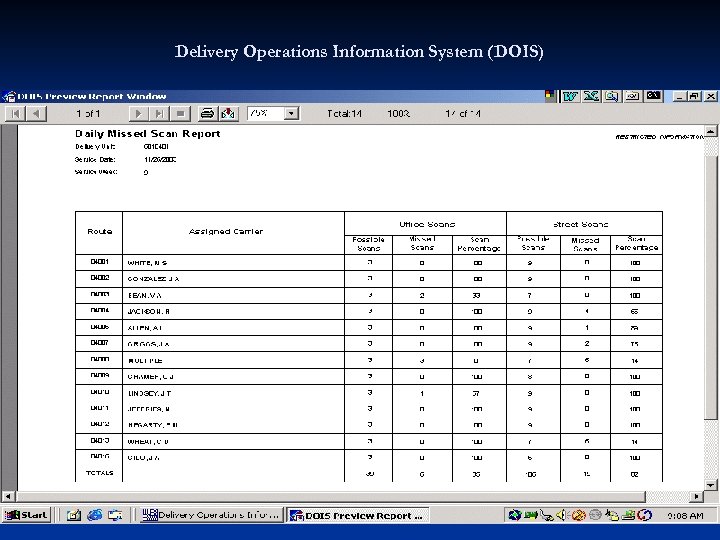The width and height of the screenshot is (720, 540).
Task: Print the Daily Missed Scan Report
Action: pyautogui.click(x=207, y=113)
